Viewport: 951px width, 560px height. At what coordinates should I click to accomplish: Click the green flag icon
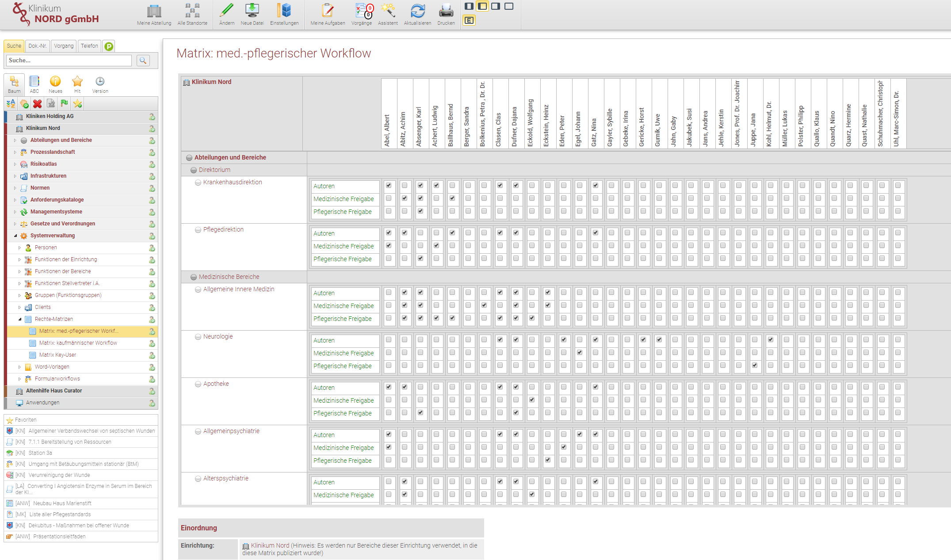pyautogui.click(x=64, y=103)
